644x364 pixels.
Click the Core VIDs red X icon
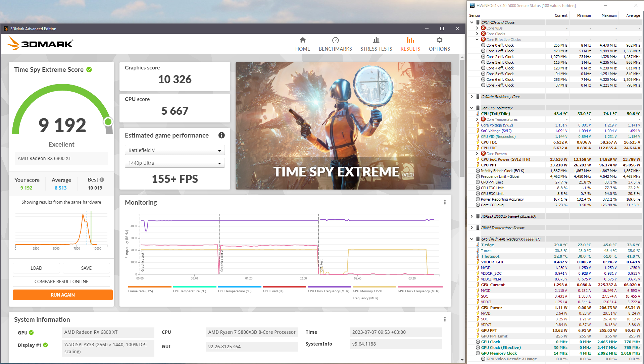[x=483, y=28]
